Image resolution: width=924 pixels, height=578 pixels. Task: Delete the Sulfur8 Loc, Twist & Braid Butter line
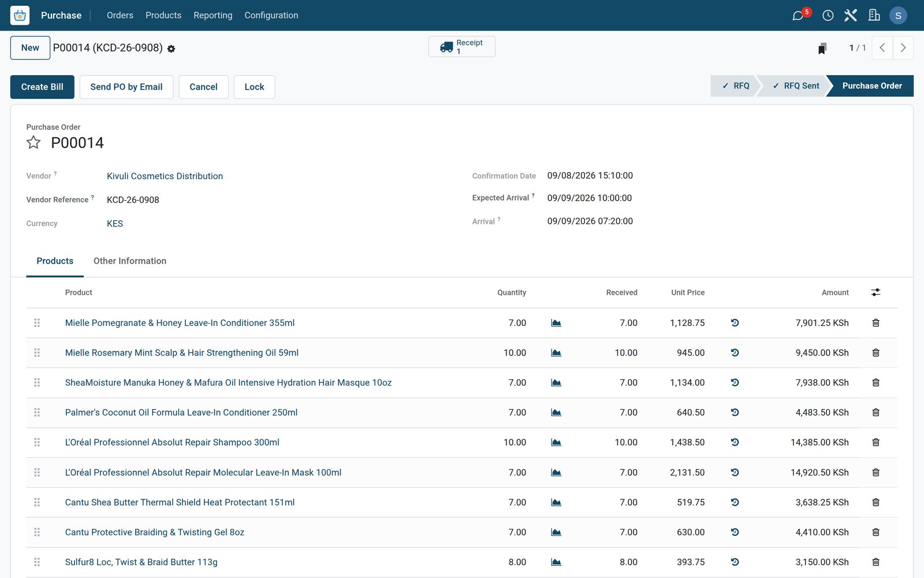click(x=875, y=562)
